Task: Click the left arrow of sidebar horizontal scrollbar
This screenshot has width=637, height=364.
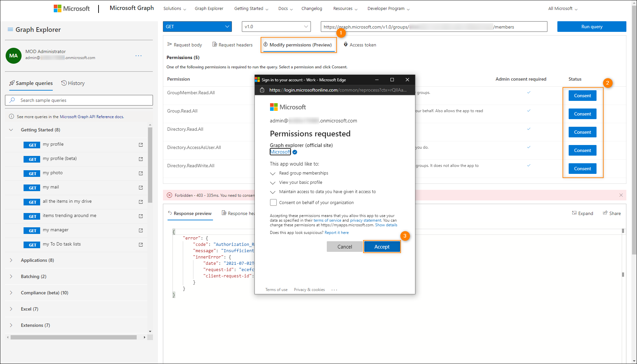Action: pos(8,337)
